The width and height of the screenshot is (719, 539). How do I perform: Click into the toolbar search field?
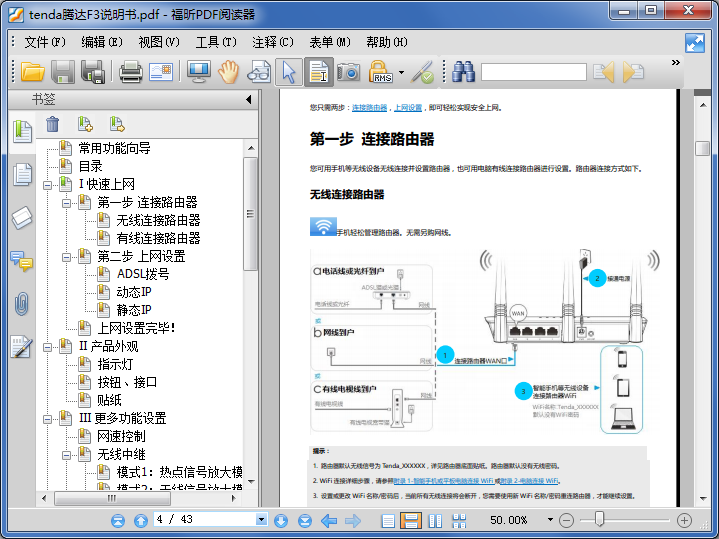(534, 72)
